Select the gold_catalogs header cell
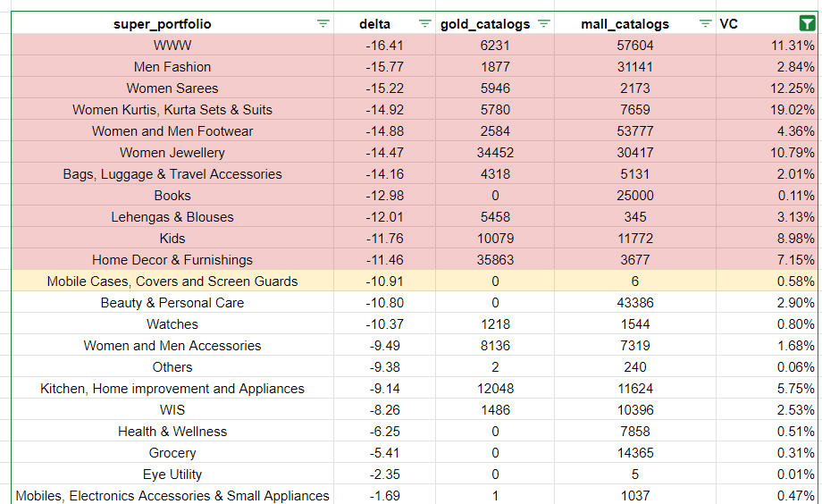 (485, 24)
